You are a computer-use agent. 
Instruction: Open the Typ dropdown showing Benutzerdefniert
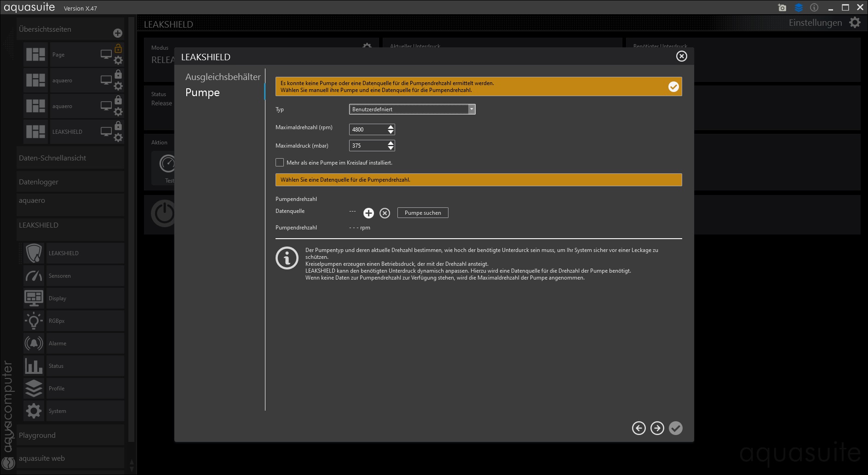412,109
